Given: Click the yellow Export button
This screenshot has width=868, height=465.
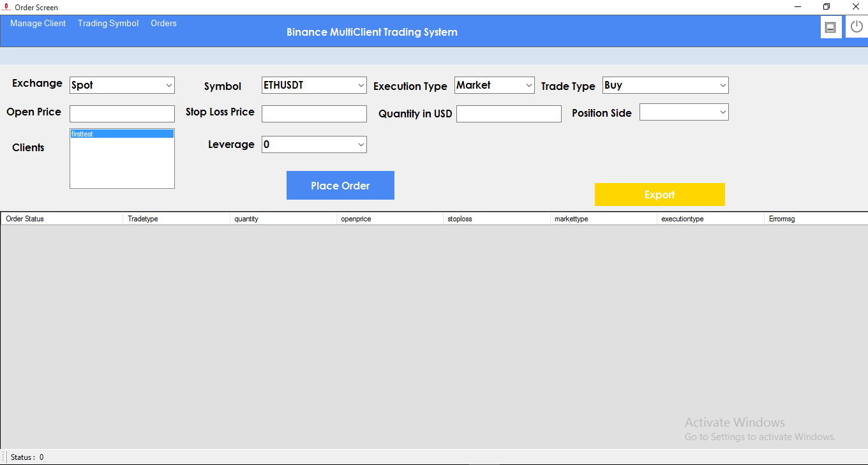Looking at the screenshot, I should tap(660, 195).
